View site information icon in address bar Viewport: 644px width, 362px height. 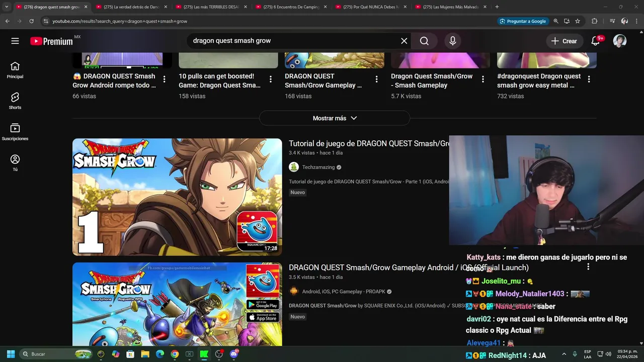(46, 21)
